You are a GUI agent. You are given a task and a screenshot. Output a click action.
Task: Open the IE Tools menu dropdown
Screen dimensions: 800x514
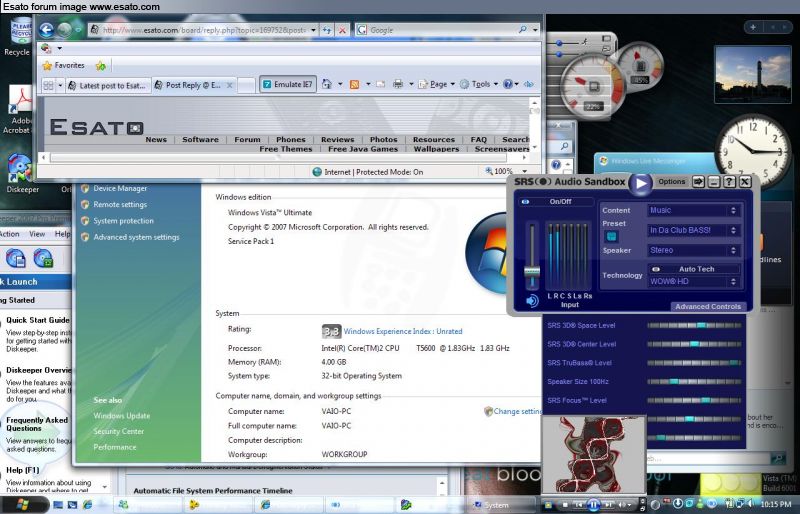click(479, 84)
